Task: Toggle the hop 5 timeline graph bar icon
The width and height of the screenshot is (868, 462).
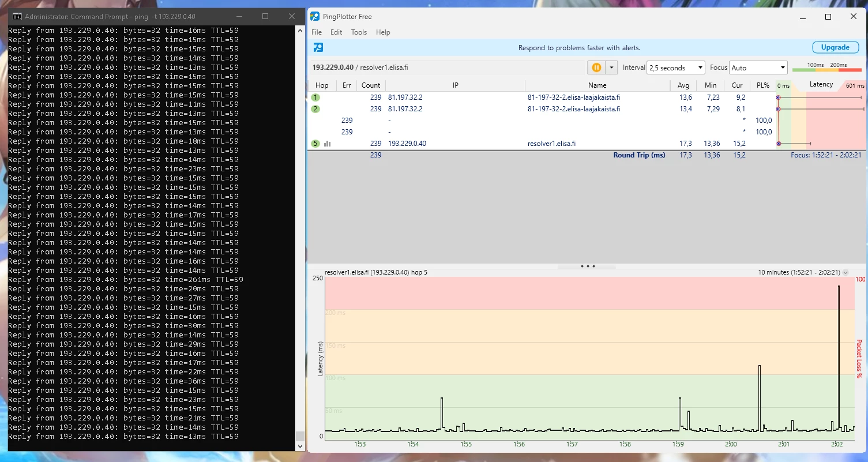Action: pyautogui.click(x=328, y=144)
